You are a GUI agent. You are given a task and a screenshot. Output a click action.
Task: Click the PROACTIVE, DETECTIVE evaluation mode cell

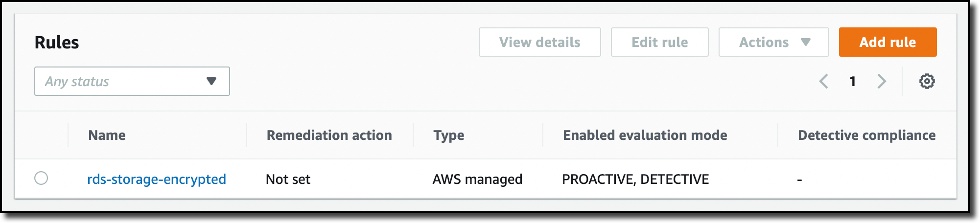point(635,179)
